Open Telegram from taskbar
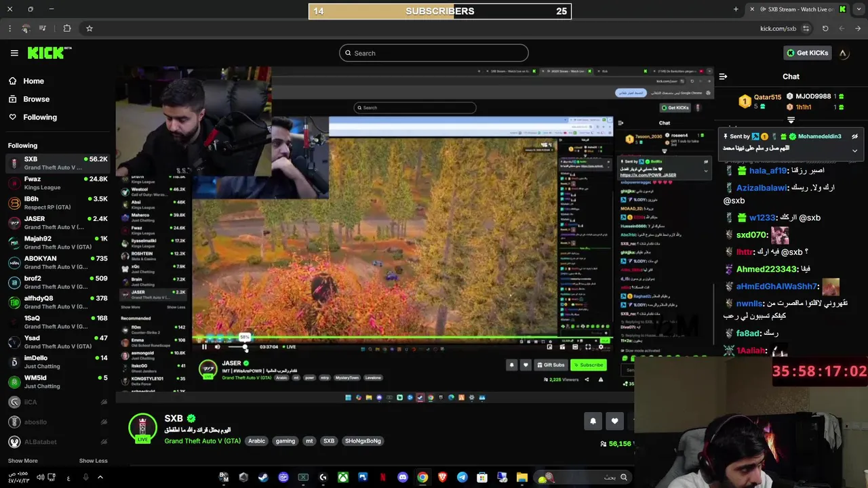 point(462,477)
